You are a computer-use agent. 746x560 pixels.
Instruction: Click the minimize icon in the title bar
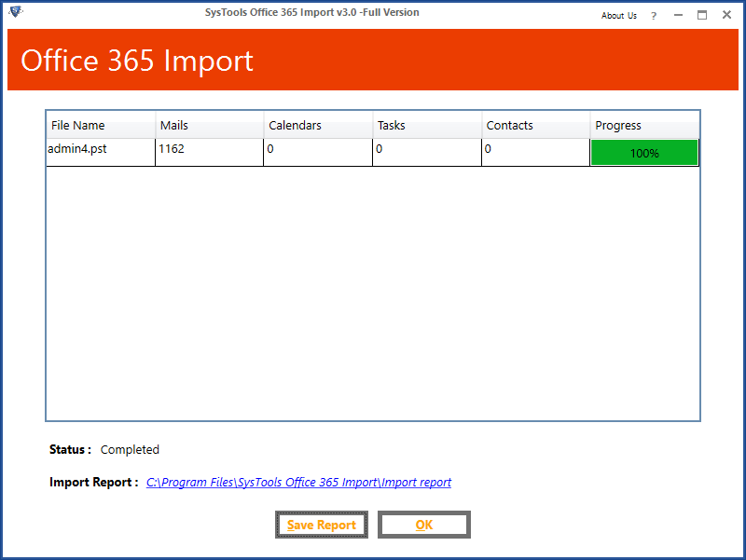coord(678,15)
